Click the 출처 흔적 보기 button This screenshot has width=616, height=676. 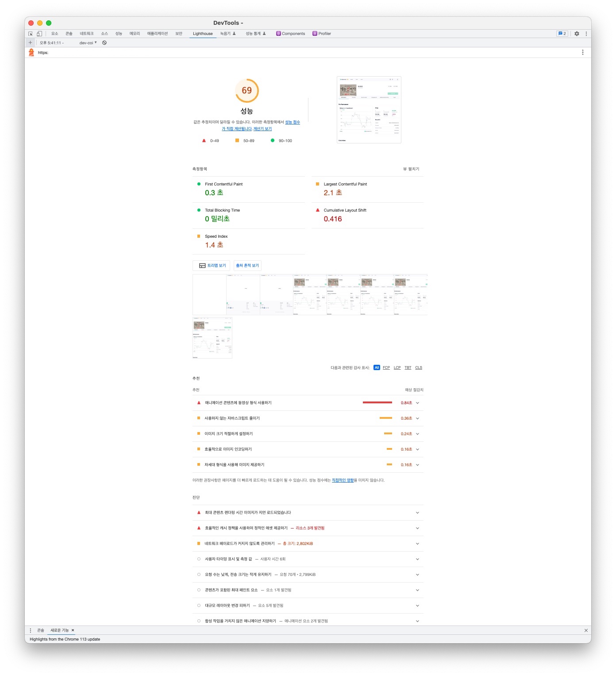point(247,266)
